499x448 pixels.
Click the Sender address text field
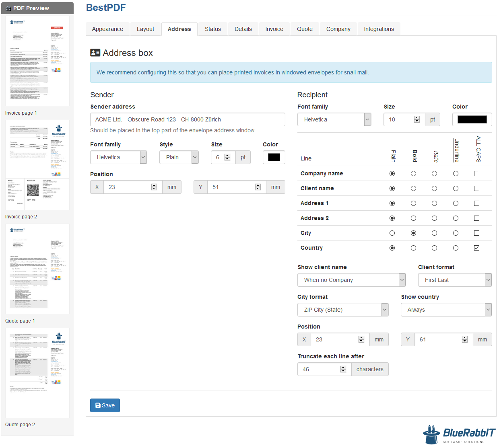coord(188,119)
